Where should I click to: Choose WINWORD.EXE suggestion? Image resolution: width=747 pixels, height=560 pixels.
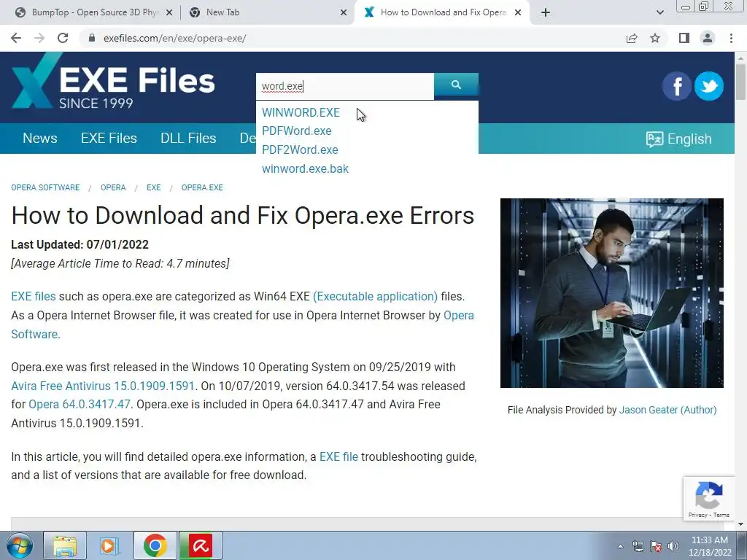pyautogui.click(x=301, y=112)
